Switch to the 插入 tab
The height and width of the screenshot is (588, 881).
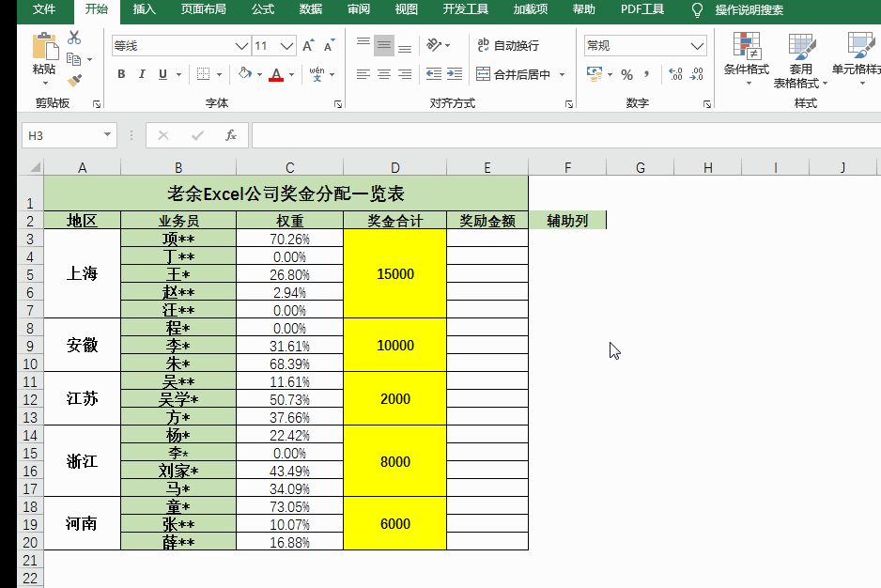(x=145, y=9)
